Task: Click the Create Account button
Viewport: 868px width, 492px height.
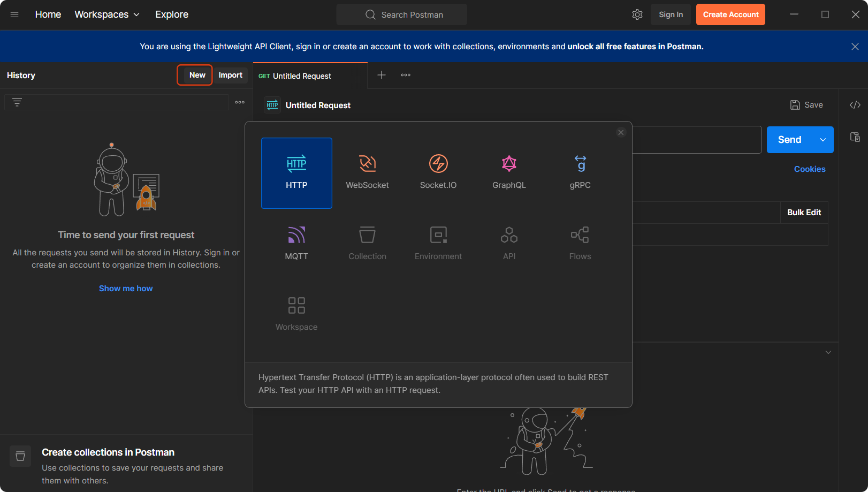Action: coord(730,14)
